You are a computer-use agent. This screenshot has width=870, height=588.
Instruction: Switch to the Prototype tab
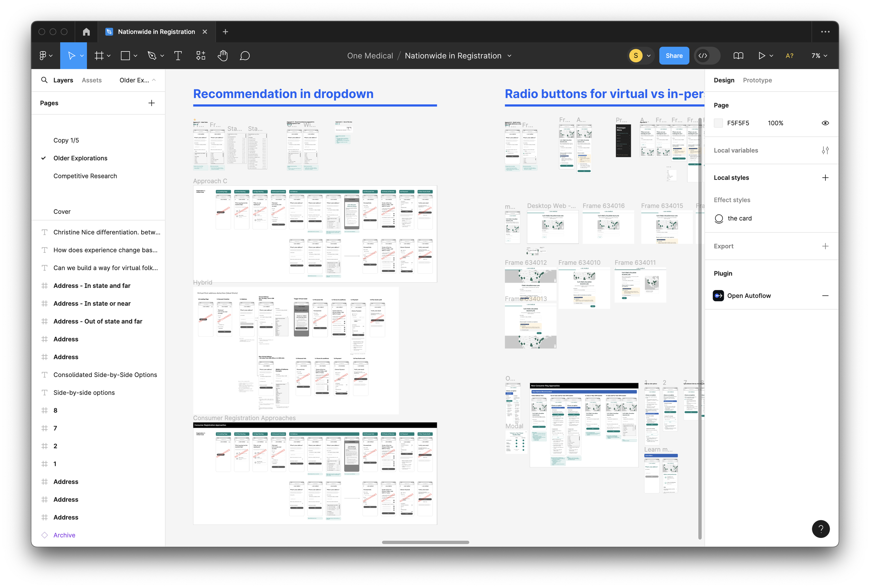click(757, 80)
